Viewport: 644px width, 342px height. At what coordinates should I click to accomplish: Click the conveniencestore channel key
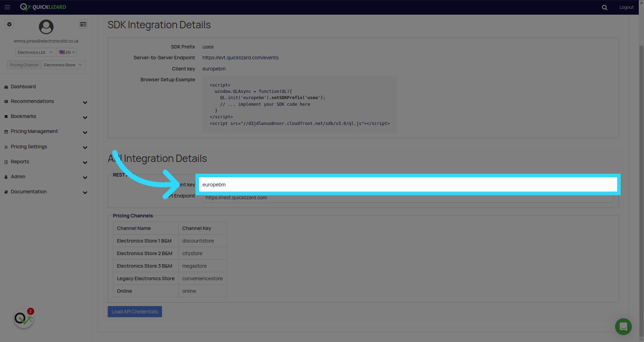tap(202, 278)
